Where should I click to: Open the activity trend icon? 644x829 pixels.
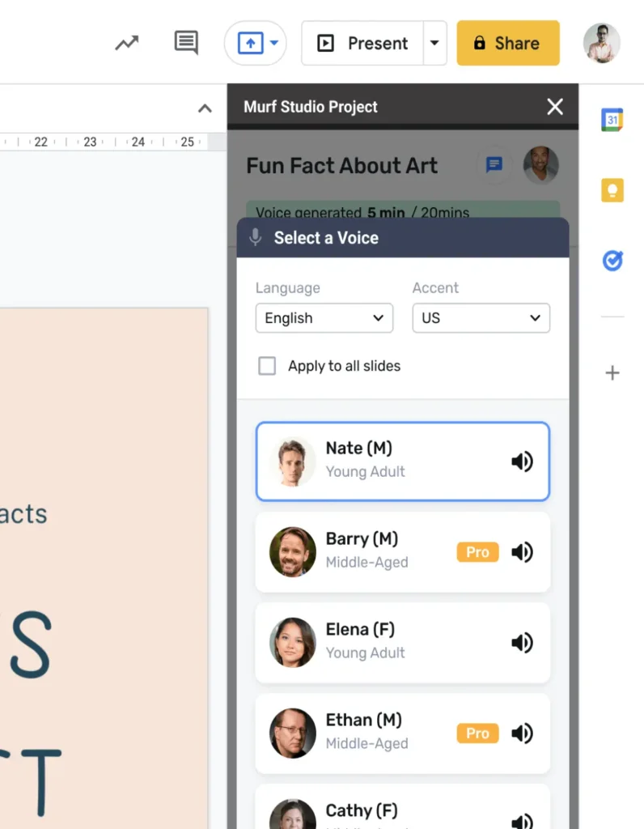click(x=126, y=43)
